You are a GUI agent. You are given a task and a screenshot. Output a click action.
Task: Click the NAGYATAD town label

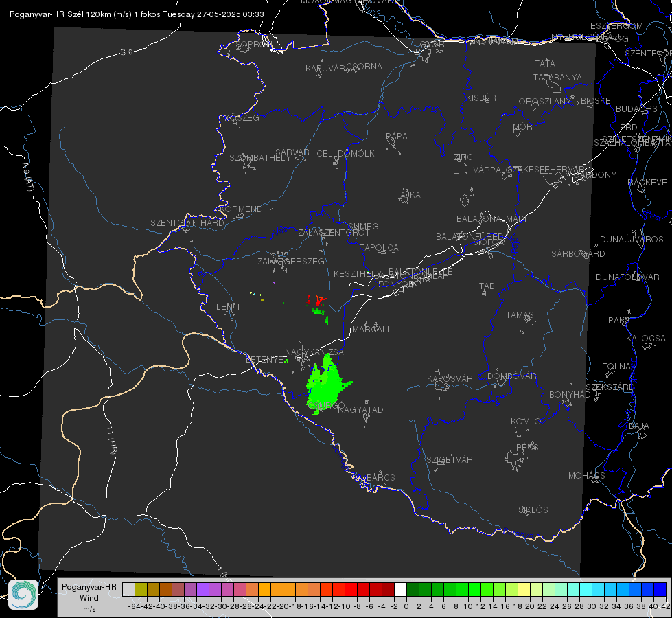click(x=360, y=409)
